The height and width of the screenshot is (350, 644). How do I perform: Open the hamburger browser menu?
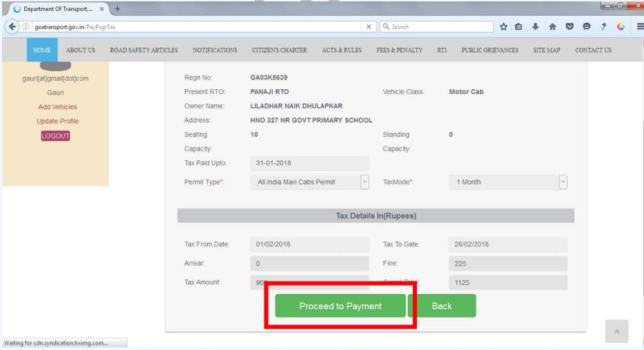coord(640,27)
